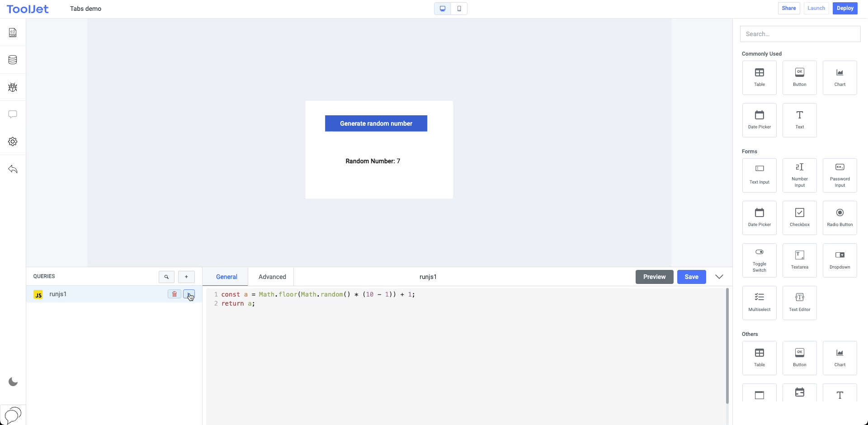
Task: Delete the runjs1 query with trash icon
Action: pyautogui.click(x=174, y=294)
